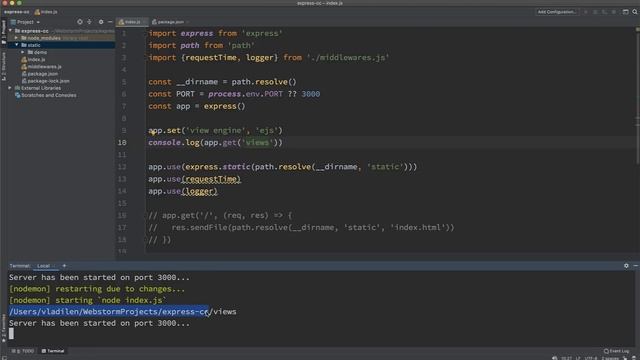
Task: Add a new terminal session with plus
Action: (x=64, y=266)
